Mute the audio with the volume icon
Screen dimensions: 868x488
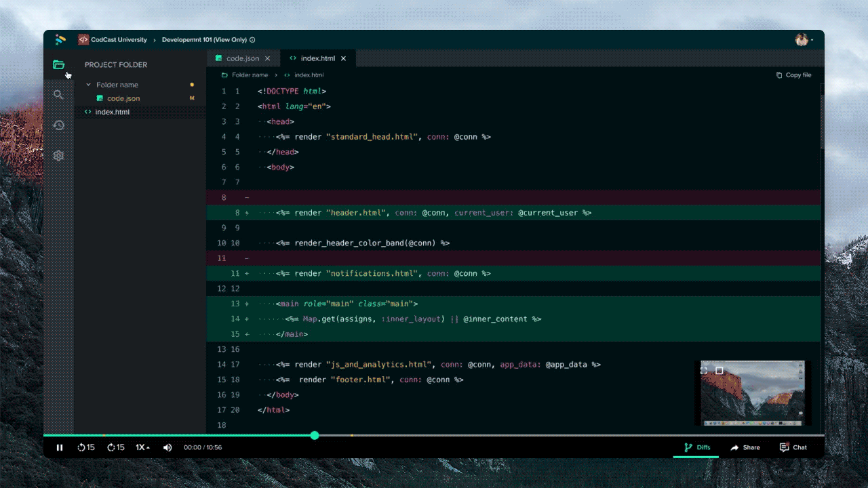coord(167,447)
